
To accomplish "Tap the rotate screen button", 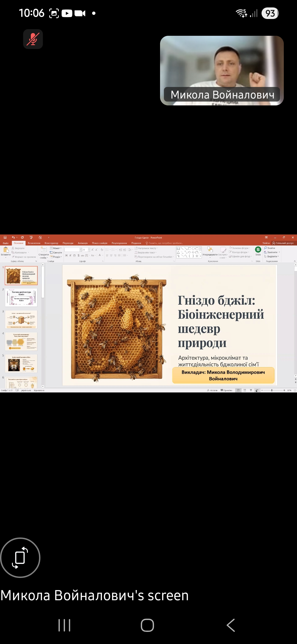I will pyautogui.click(x=20, y=558).
